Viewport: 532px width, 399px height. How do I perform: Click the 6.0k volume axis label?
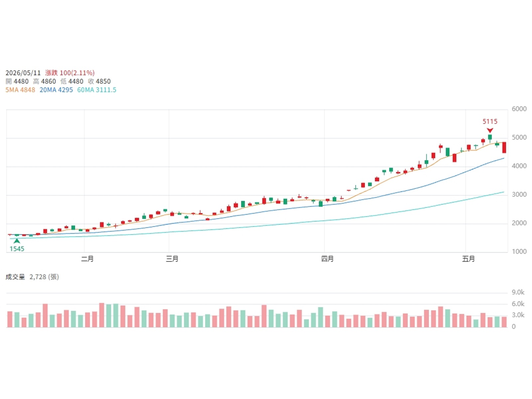(x=518, y=304)
